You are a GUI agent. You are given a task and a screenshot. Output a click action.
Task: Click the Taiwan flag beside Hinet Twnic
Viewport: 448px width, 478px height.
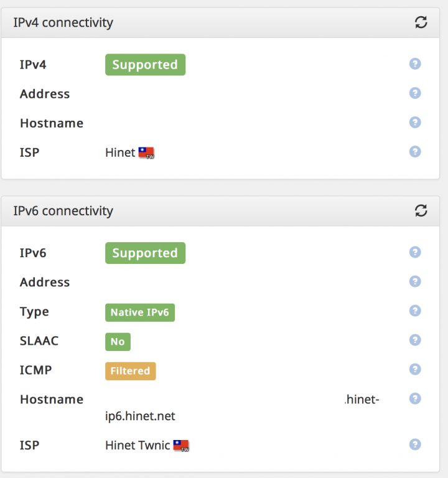click(181, 446)
